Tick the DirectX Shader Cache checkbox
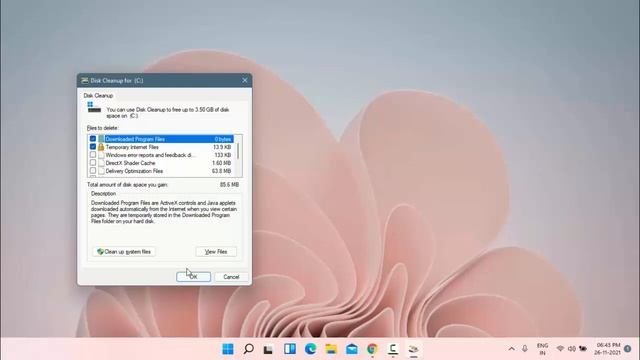Viewport: 640px width, 360px height. (x=93, y=162)
